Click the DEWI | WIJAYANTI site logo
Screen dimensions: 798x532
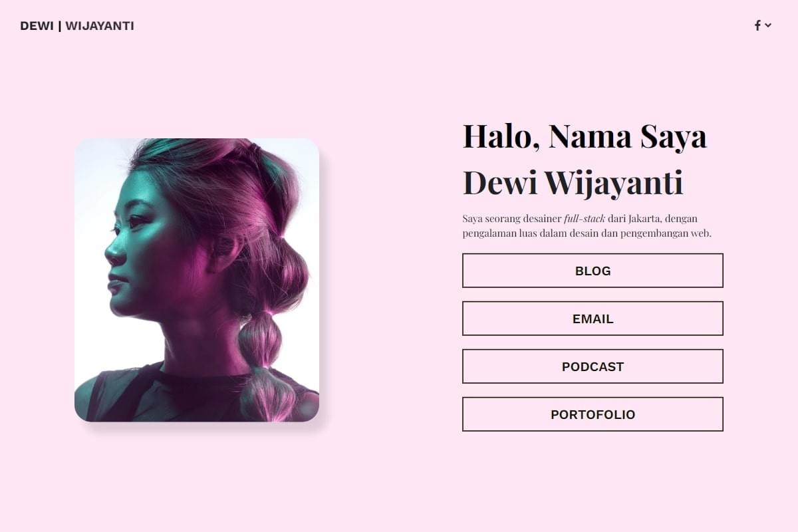coord(77,26)
